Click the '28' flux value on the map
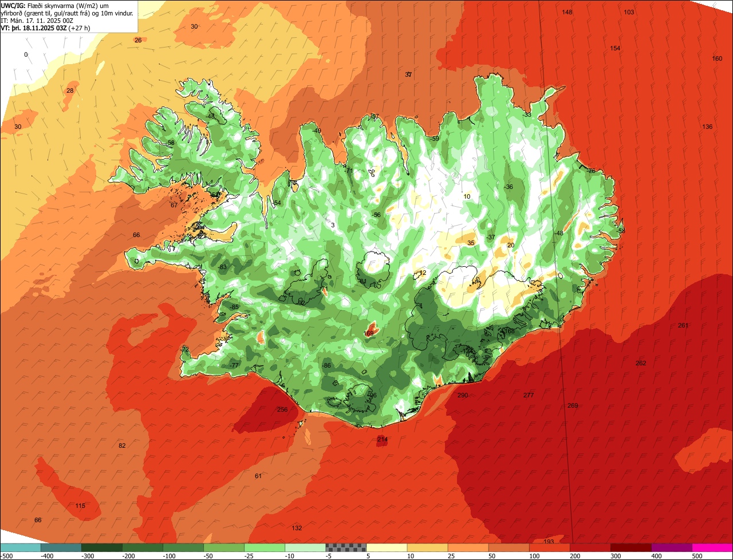733x560 pixels. point(70,90)
